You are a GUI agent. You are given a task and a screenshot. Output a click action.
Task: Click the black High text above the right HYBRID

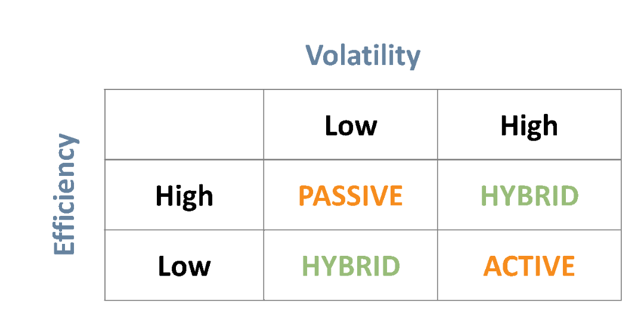click(x=529, y=126)
